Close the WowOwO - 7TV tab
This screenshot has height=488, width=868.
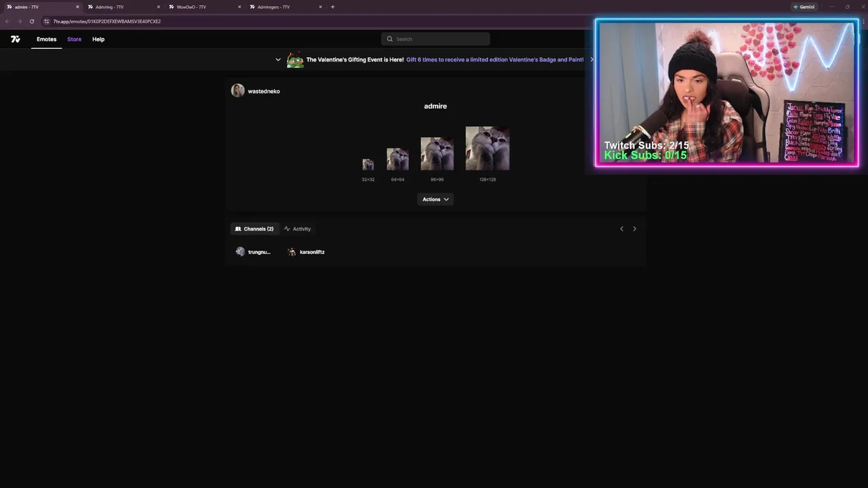click(239, 7)
